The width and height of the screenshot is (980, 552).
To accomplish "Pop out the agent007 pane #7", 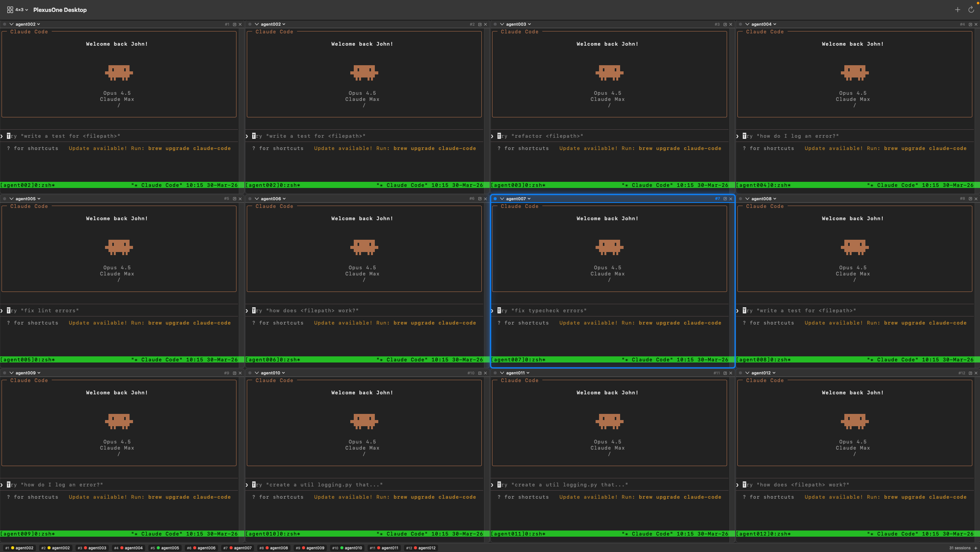I will point(725,199).
